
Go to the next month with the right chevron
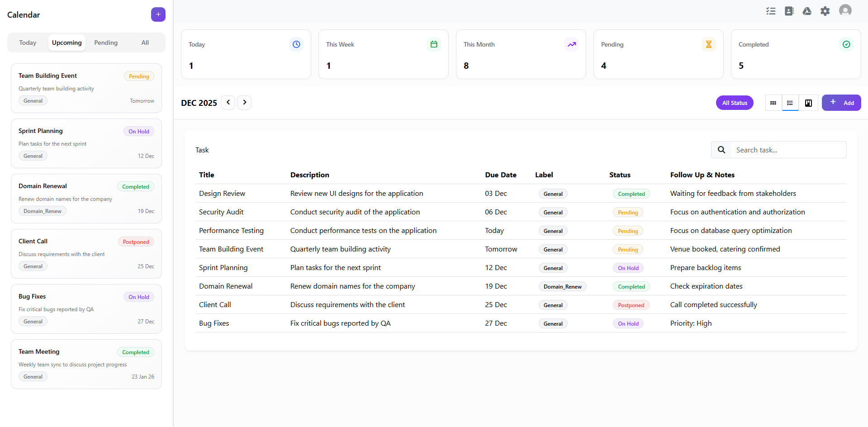244,103
